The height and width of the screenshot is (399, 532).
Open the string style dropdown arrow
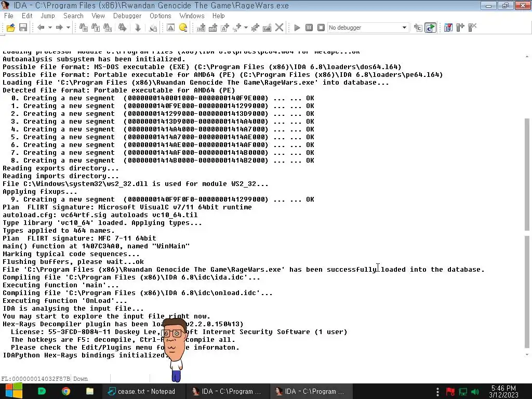coord(246,28)
